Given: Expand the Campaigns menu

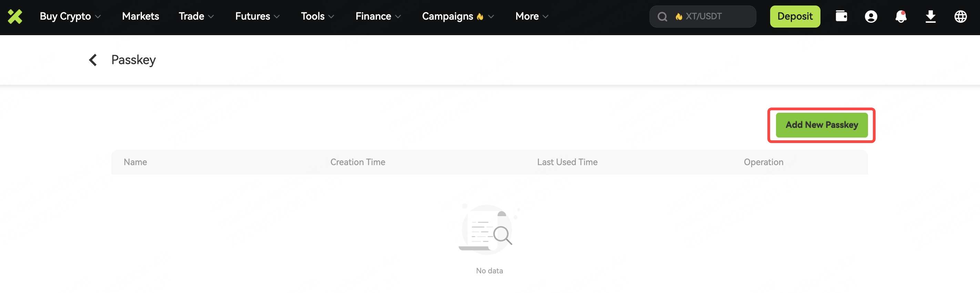Looking at the screenshot, I should 458,16.
